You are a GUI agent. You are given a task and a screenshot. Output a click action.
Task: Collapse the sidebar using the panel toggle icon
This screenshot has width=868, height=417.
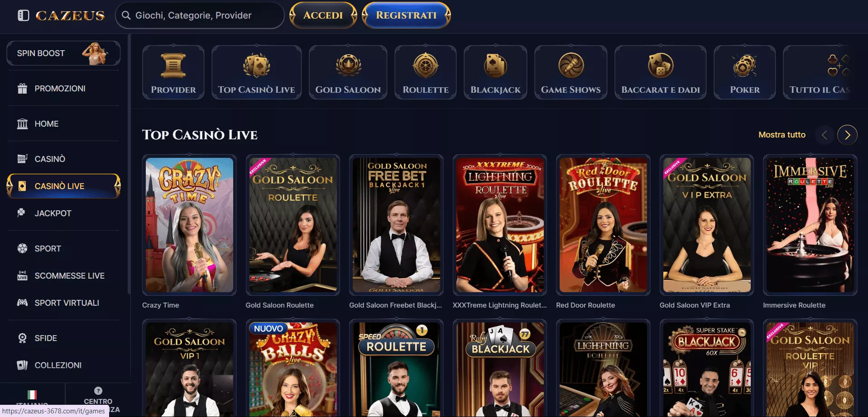point(23,15)
